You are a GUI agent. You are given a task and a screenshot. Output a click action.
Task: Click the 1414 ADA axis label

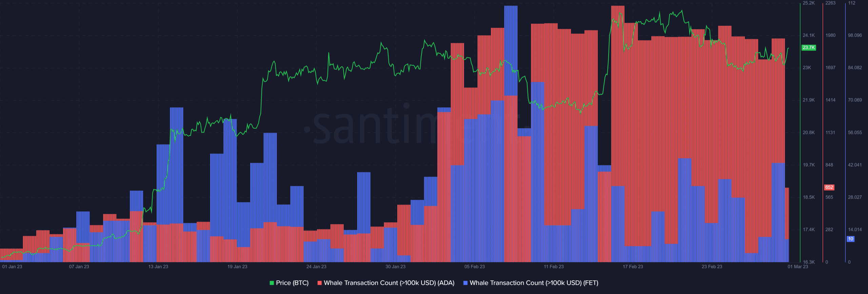pyautogui.click(x=830, y=100)
